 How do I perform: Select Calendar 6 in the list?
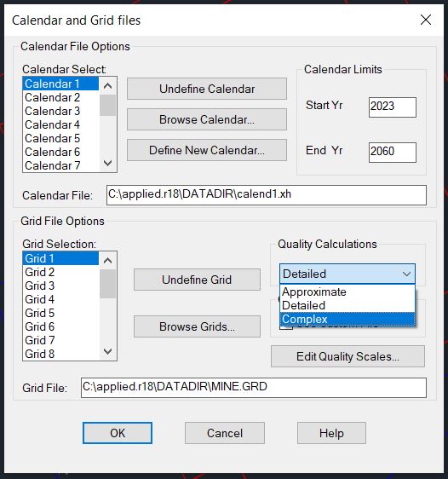coord(60,152)
